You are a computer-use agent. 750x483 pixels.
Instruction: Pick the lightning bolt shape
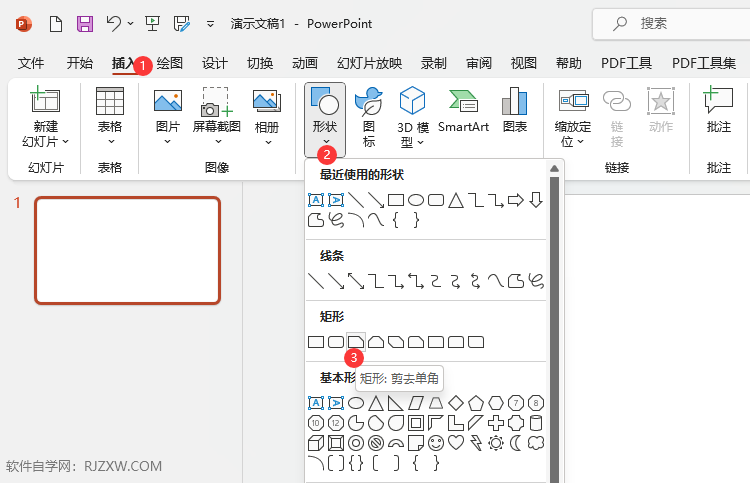point(476,443)
